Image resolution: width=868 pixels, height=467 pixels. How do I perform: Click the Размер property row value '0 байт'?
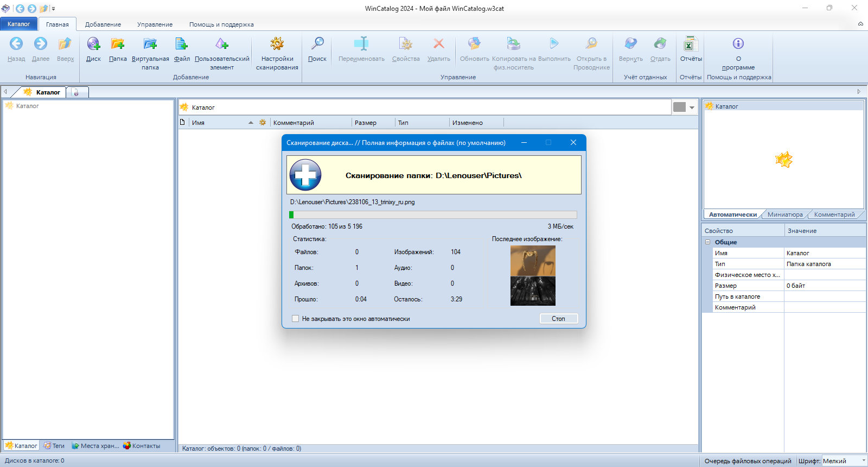[x=825, y=286]
